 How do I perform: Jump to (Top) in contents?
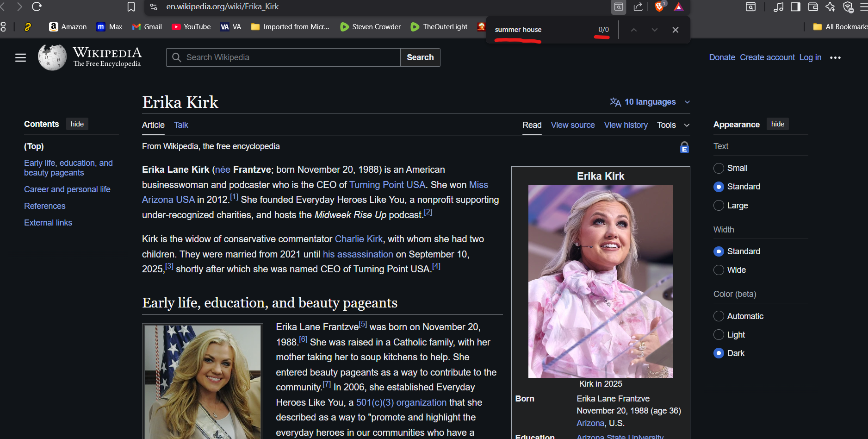(x=34, y=146)
